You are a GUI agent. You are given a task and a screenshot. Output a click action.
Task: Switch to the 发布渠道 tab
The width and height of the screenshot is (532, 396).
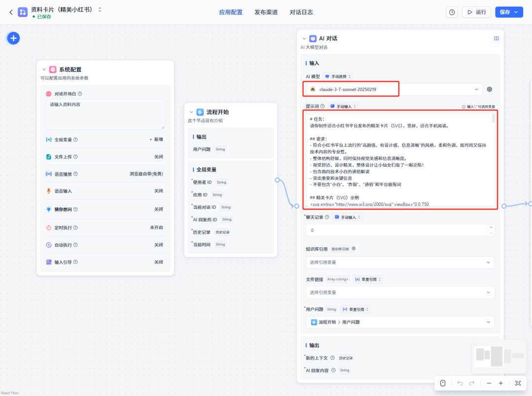point(266,12)
